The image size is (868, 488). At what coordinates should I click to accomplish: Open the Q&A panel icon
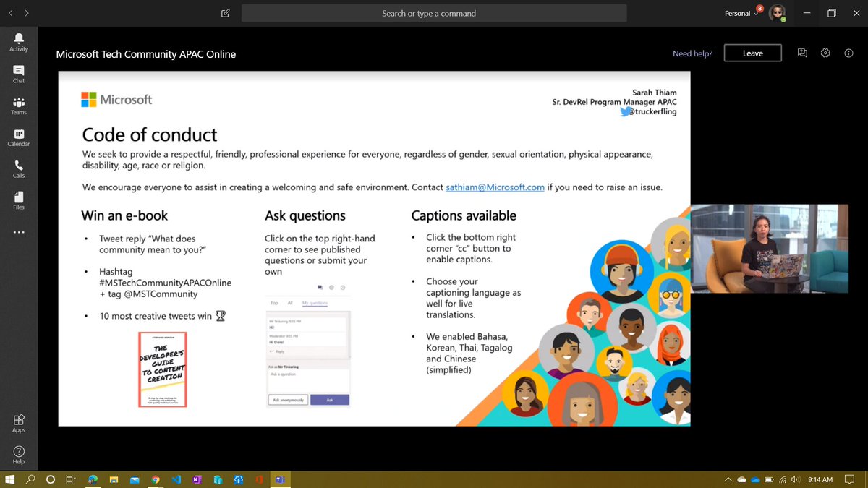pyautogui.click(x=801, y=53)
